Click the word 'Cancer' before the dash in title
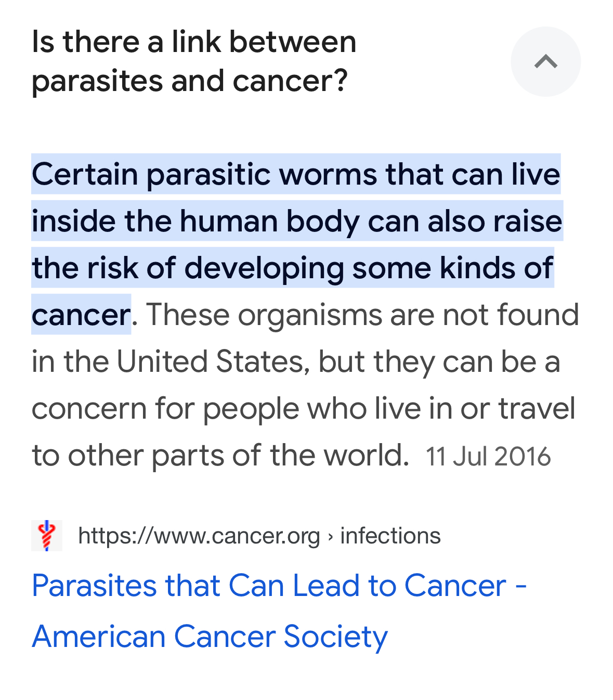This screenshot has height=700, width=613. click(455, 586)
